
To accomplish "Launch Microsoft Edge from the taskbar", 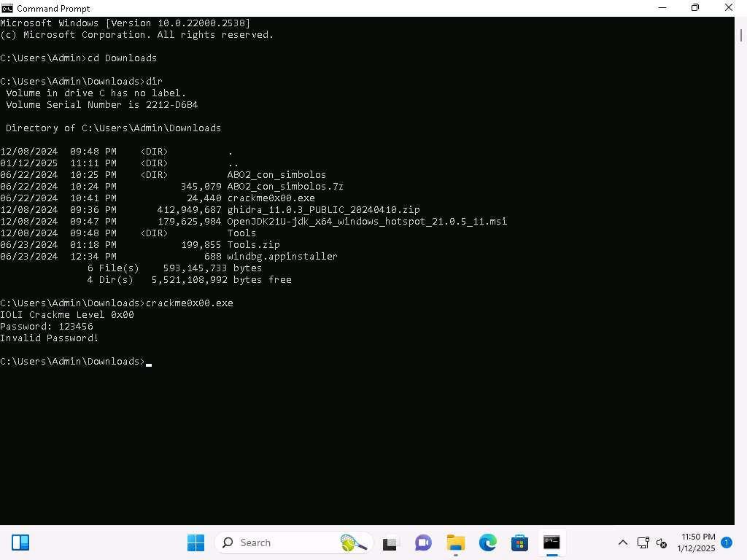I will (x=487, y=542).
